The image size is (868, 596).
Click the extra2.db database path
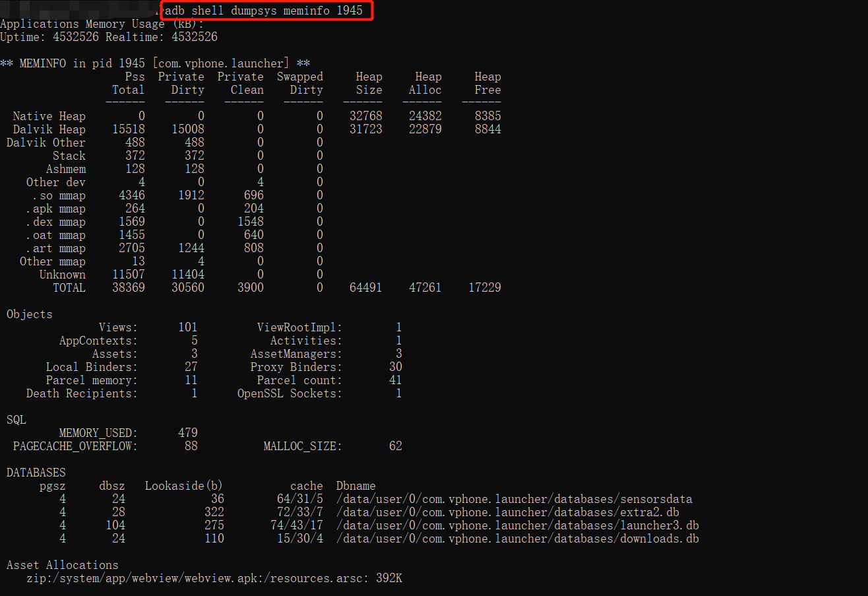pos(508,512)
